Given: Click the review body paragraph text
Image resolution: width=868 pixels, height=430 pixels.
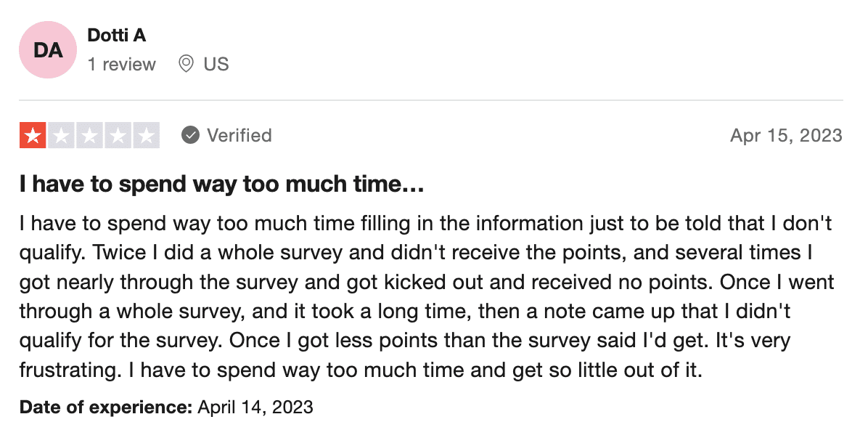Looking at the screenshot, I should tap(426, 296).
